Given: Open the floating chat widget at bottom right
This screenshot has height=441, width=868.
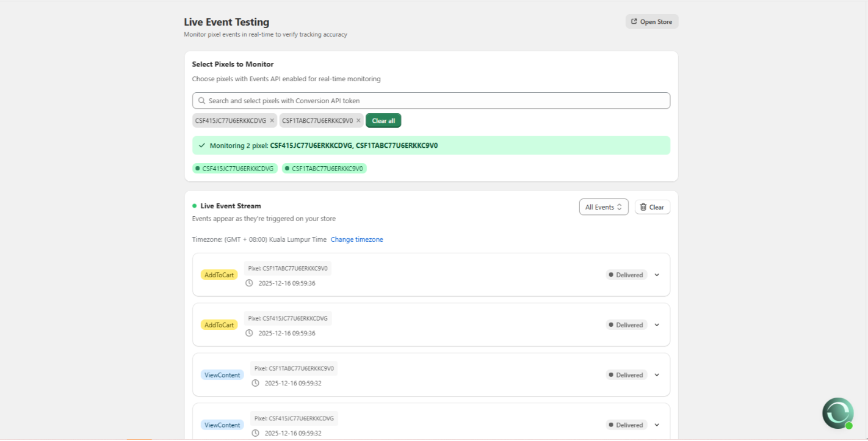Looking at the screenshot, I should coord(837,413).
